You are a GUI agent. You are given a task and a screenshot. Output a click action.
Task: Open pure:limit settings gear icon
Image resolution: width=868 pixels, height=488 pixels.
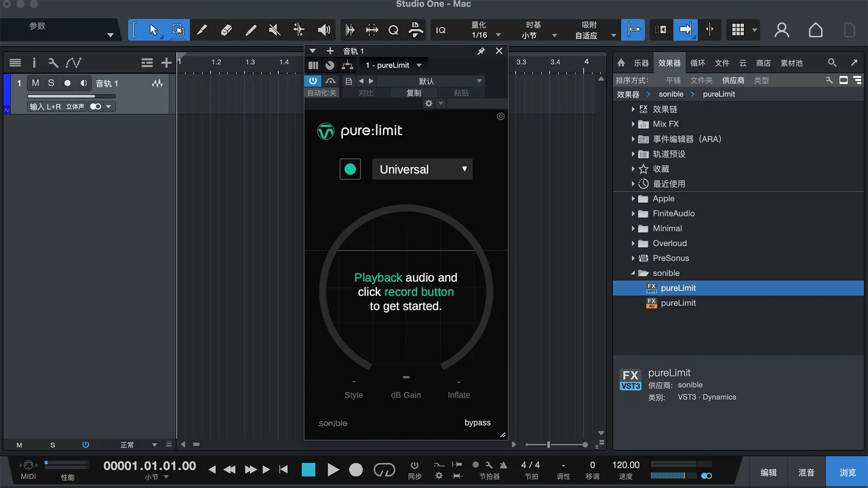(501, 116)
